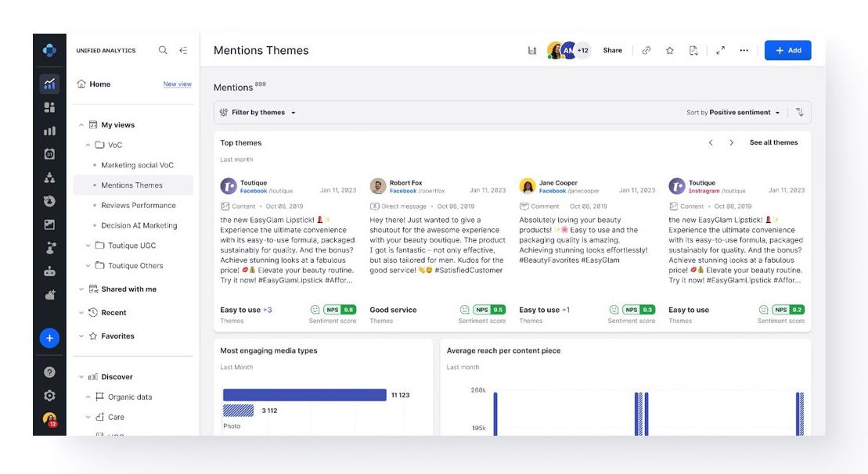868x474 pixels.
Task: Expand the dashboard to full screen
Action: 720,50
